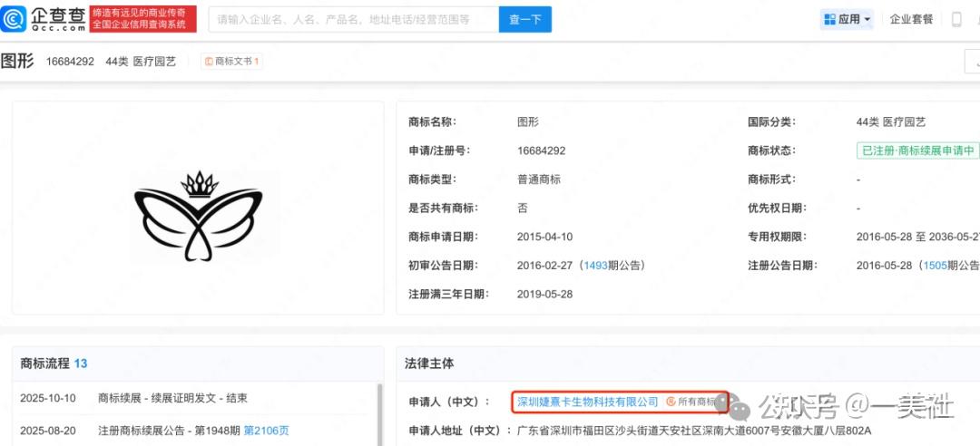Click the 查一下 search button
980x446 pixels.
pyautogui.click(x=525, y=19)
